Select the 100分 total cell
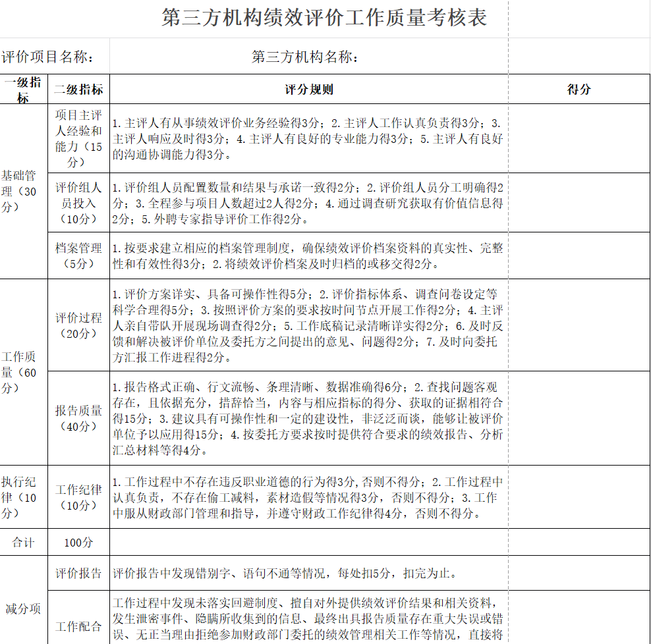 tap(78, 543)
